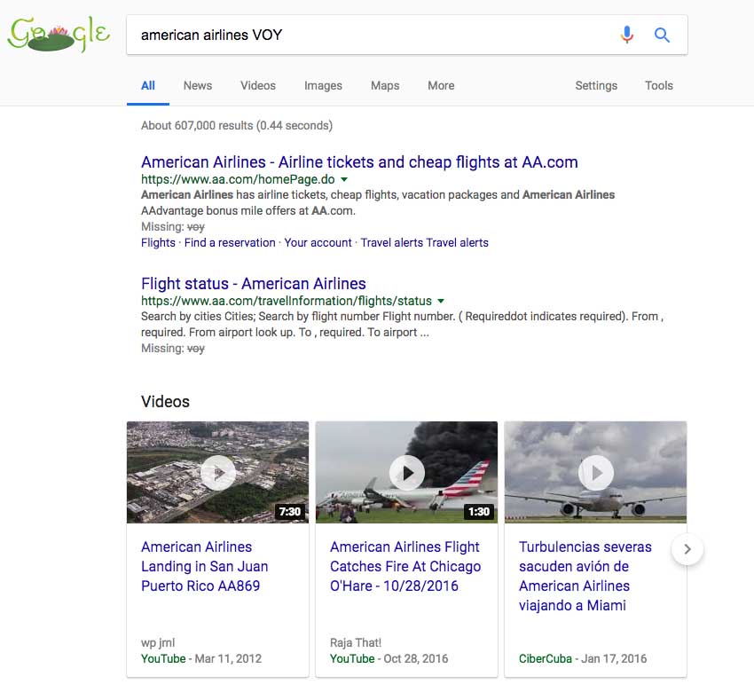Switch to the Videos tab
Viewport: 754px width, 700px height.
(258, 86)
